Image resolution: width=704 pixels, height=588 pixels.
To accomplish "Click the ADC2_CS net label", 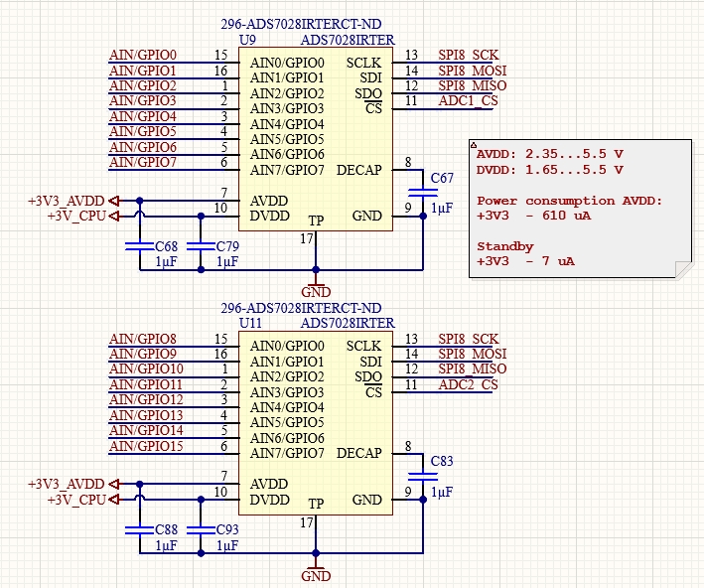I will click(x=469, y=384).
